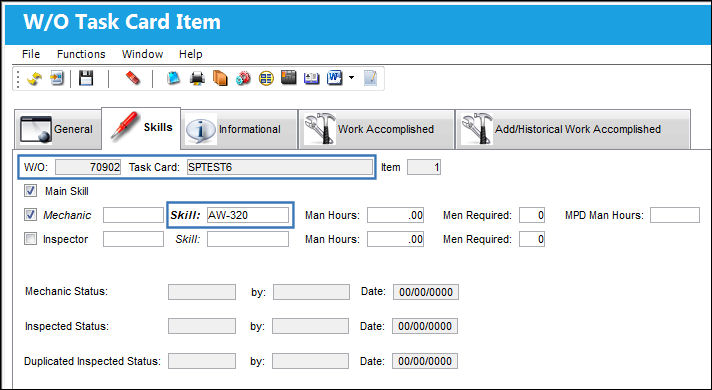
Task: Open the Functions menu
Action: tap(81, 54)
